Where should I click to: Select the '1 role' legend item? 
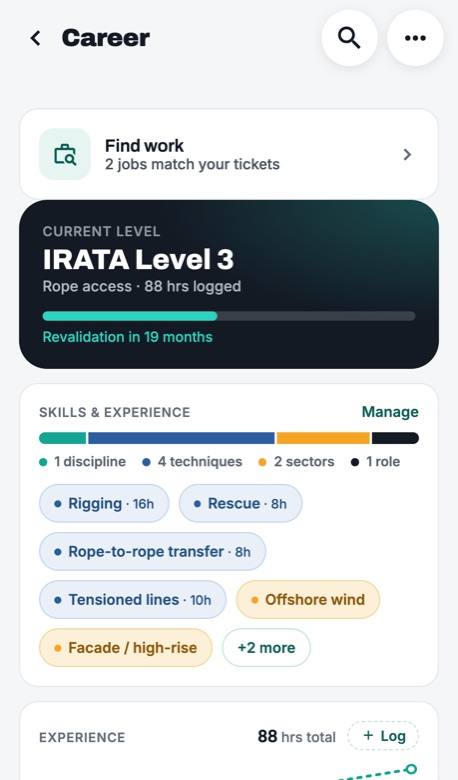pyautogui.click(x=375, y=462)
